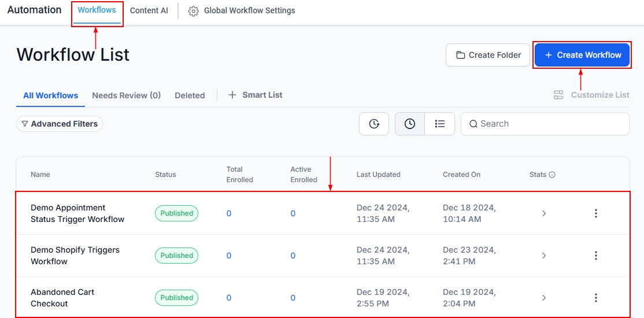Click the Create Workflow button
This screenshot has width=644, height=318.
(582, 55)
